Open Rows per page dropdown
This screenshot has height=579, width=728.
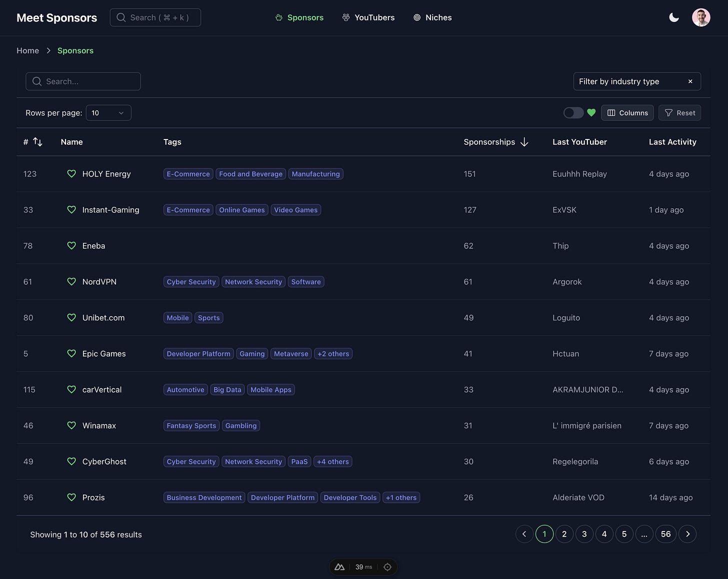[x=108, y=113]
